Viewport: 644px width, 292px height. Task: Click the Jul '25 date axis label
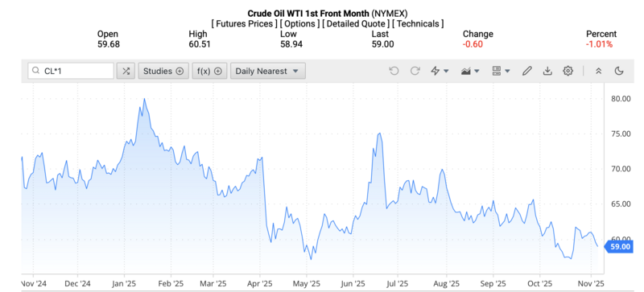tap(397, 283)
